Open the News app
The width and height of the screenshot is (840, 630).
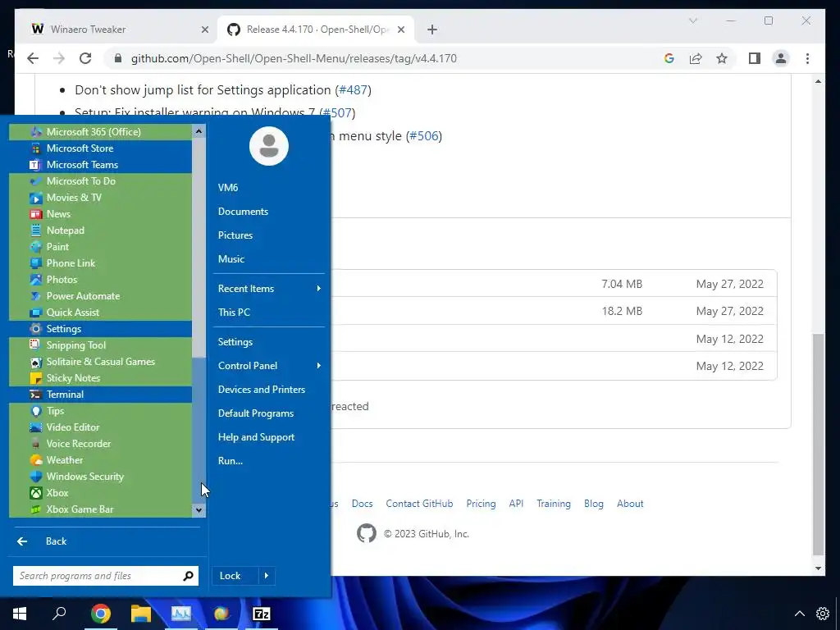coord(100,214)
